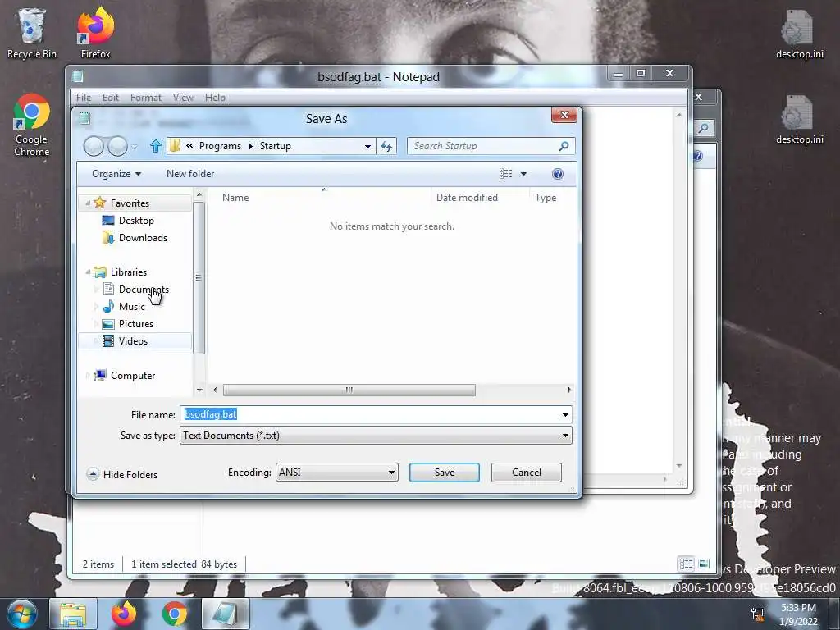
Task: Switch Explorer window to details view icon
Action: click(687, 564)
